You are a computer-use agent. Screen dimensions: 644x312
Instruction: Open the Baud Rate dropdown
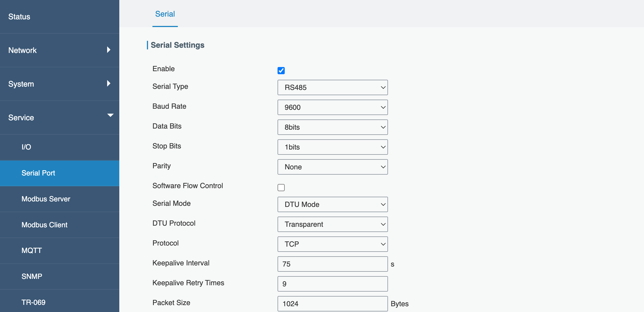tap(332, 107)
